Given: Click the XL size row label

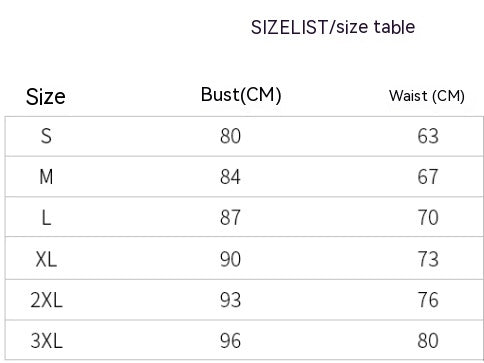Looking at the screenshot, I should click(x=46, y=259).
